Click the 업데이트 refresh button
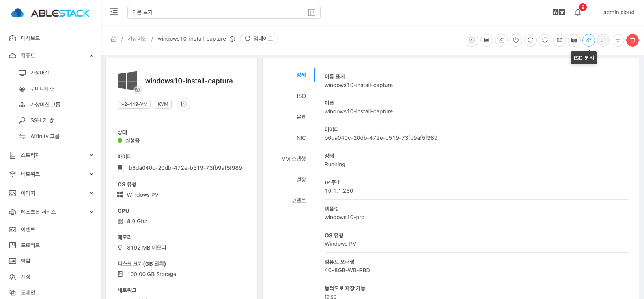This screenshot has width=644, height=299. [259, 39]
